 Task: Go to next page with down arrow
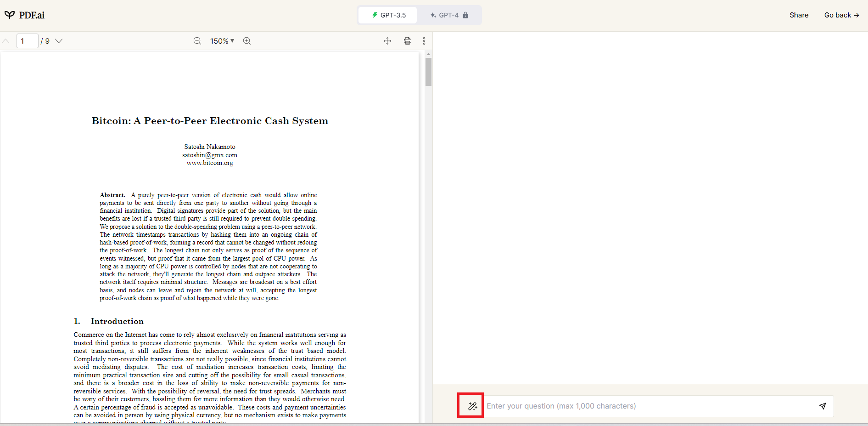click(x=59, y=41)
